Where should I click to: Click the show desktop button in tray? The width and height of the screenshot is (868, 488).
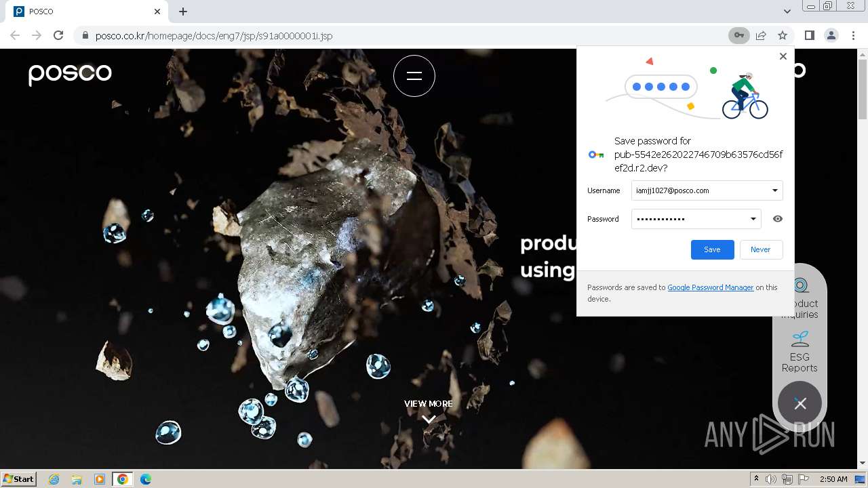[x=860, y=479]
